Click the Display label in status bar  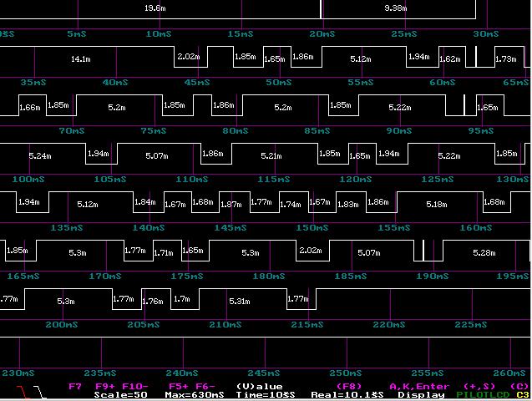421,395
